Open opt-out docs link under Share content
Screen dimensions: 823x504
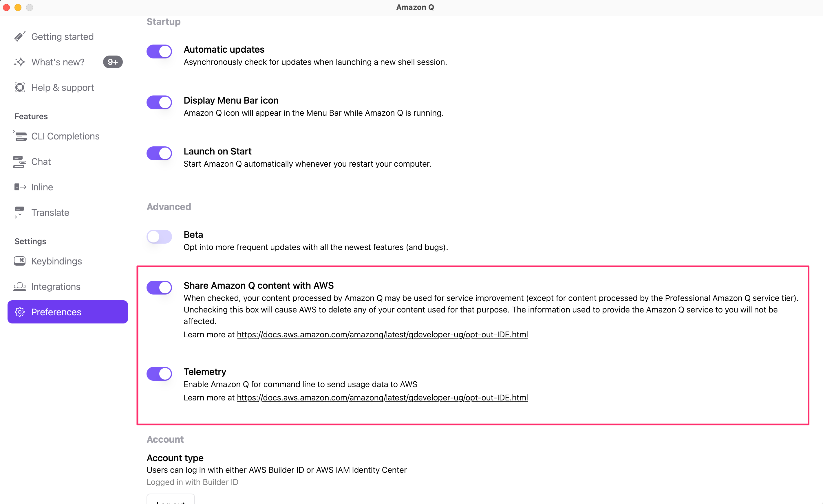click(382, 334)
